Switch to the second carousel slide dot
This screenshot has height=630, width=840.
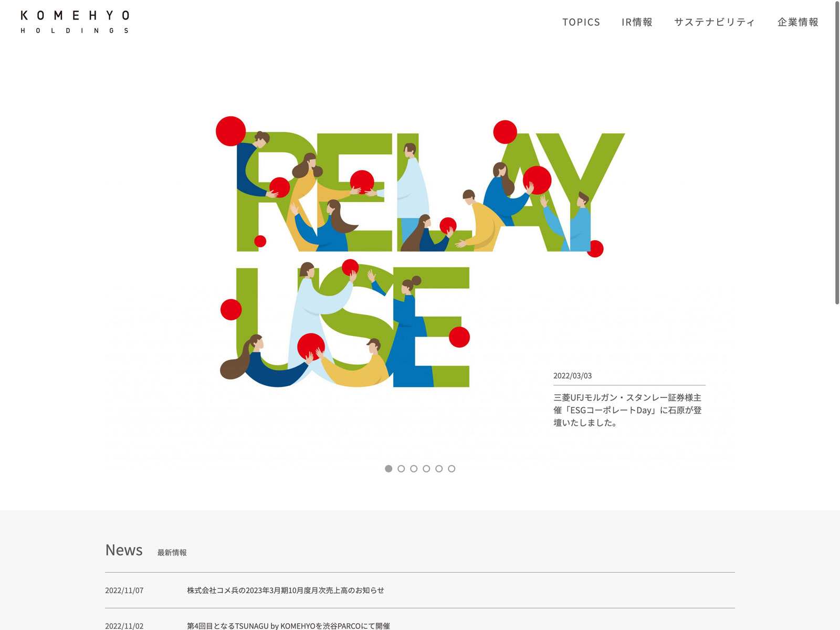pyautogui.click(x=401, y=469)
